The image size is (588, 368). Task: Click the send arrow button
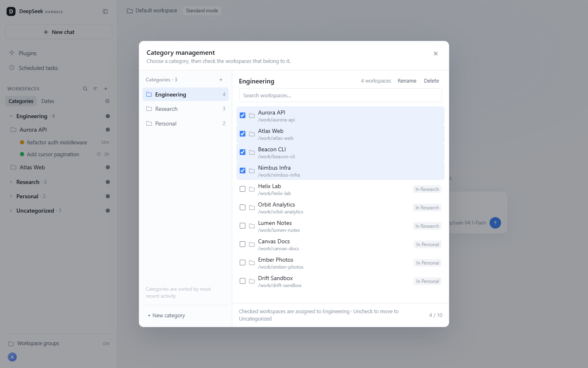(495, 223)
